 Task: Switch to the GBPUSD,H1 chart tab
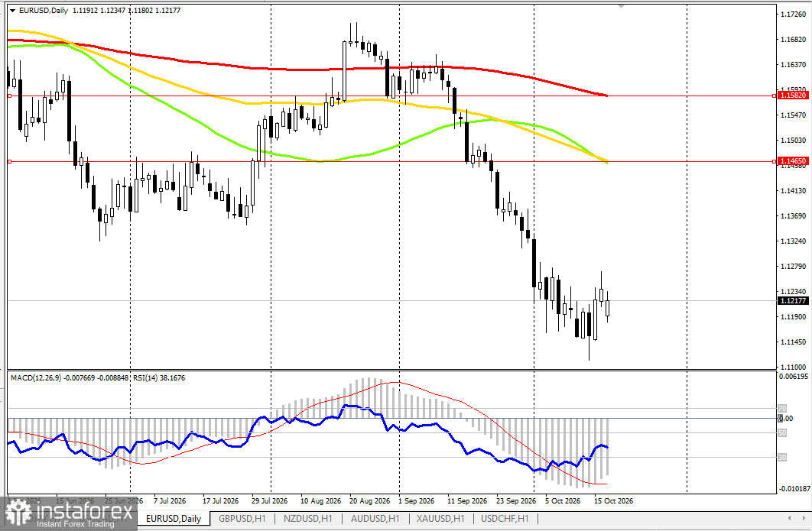point(242,518)
